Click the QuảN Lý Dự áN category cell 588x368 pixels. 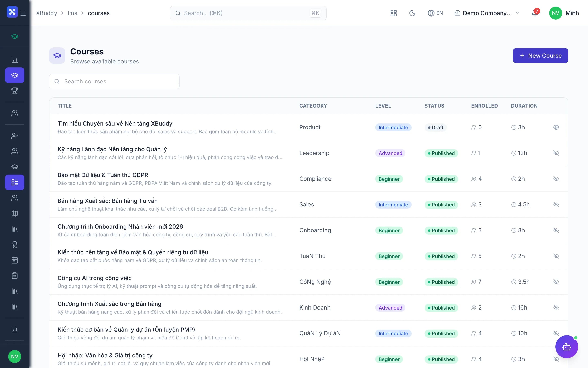[x=320, y=333]
